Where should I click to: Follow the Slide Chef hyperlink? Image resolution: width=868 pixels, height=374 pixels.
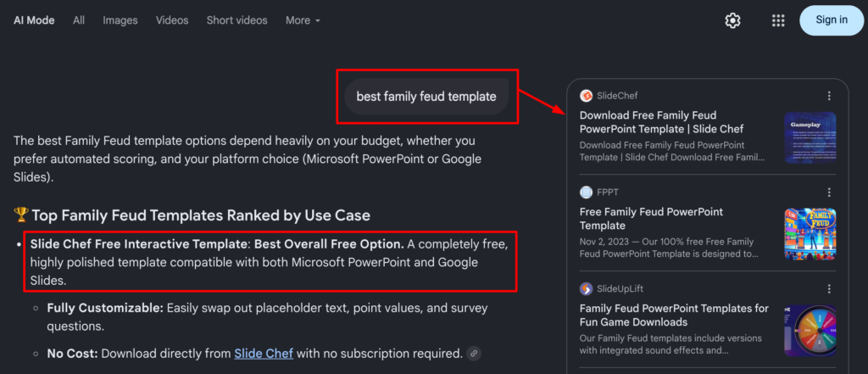coord(264,354)
